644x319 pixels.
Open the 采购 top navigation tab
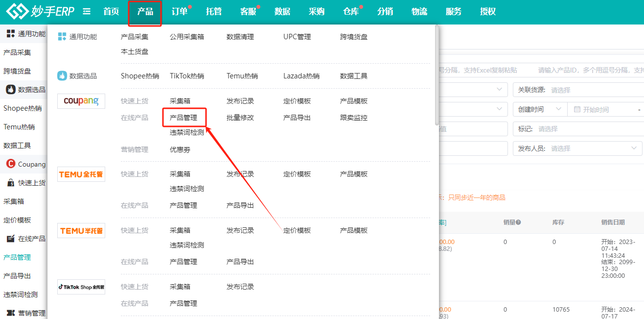click(x=317, y=12)
